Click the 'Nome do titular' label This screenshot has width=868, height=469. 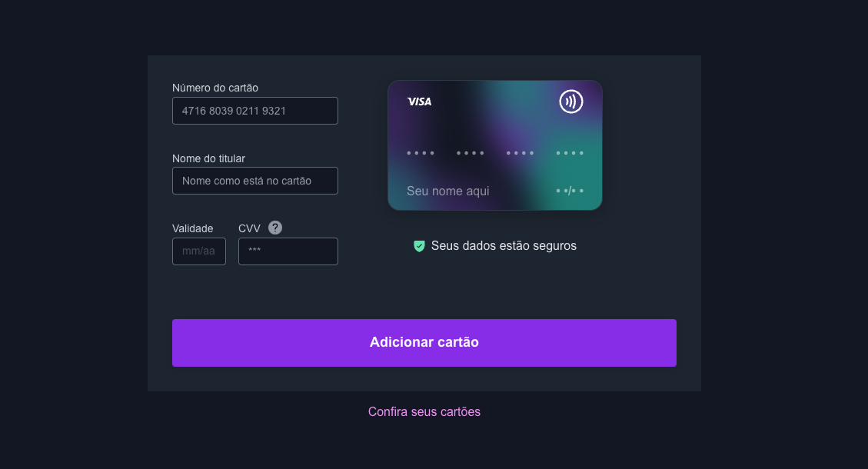208,158
